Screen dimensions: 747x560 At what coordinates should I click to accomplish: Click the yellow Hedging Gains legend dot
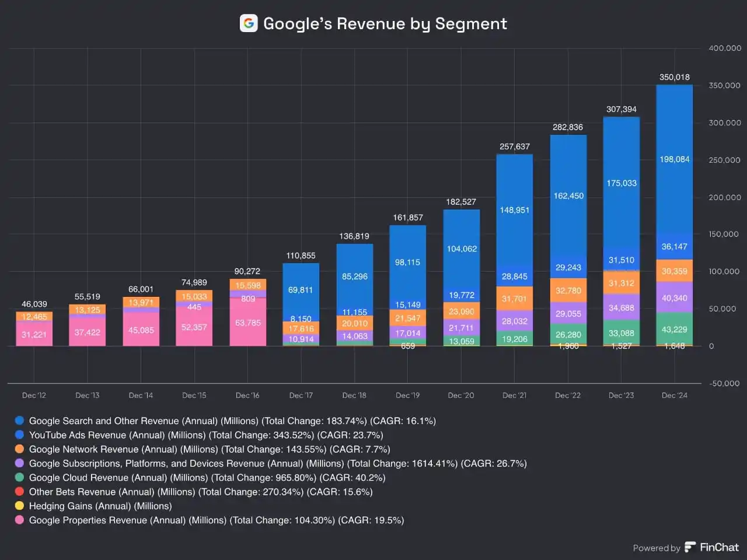pos(19,506)
